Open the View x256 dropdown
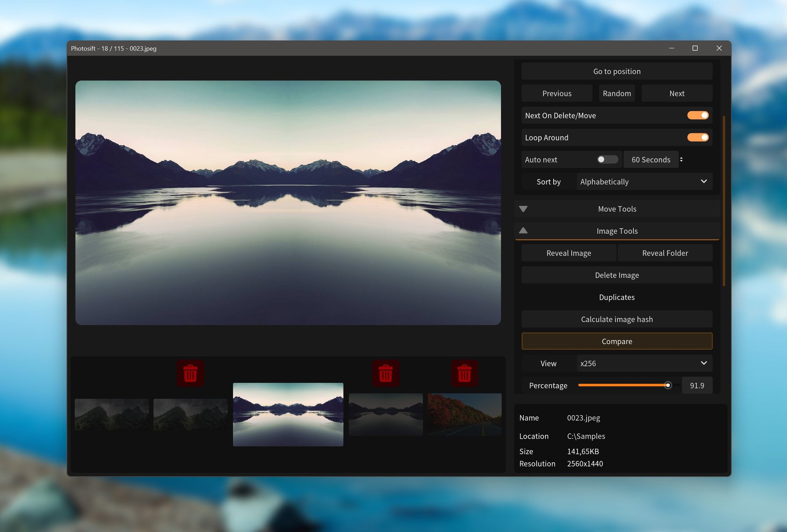The image size is (787, 532). point(645,363)
